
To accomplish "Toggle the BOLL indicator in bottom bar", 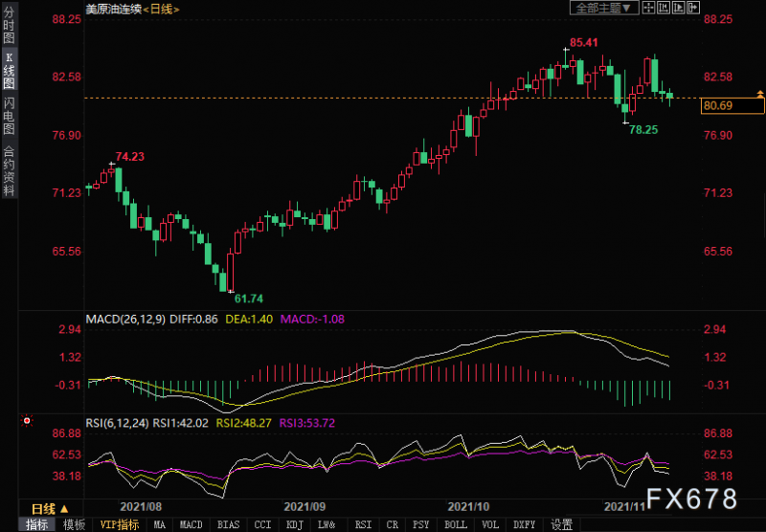I will [x=456, y=524].
